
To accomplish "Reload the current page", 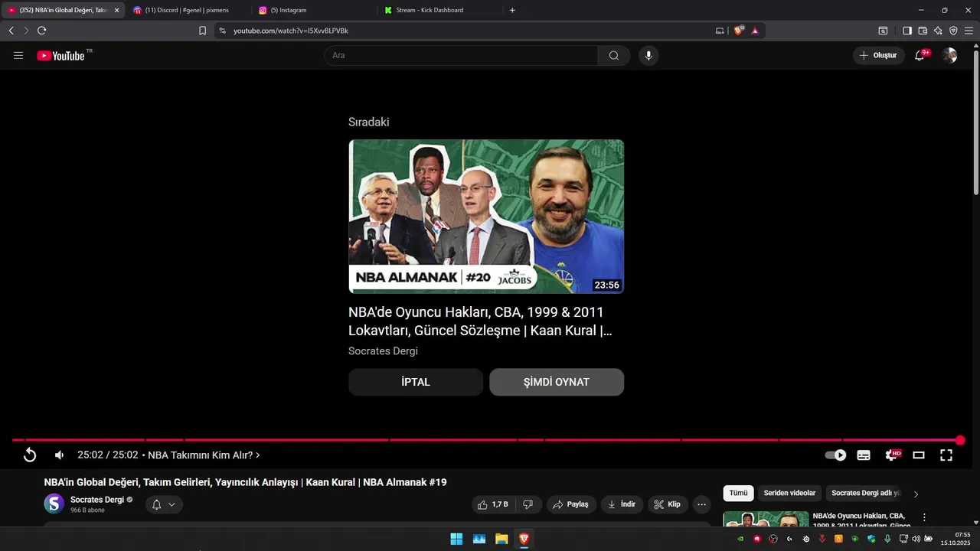I will [x=41, y=31].
